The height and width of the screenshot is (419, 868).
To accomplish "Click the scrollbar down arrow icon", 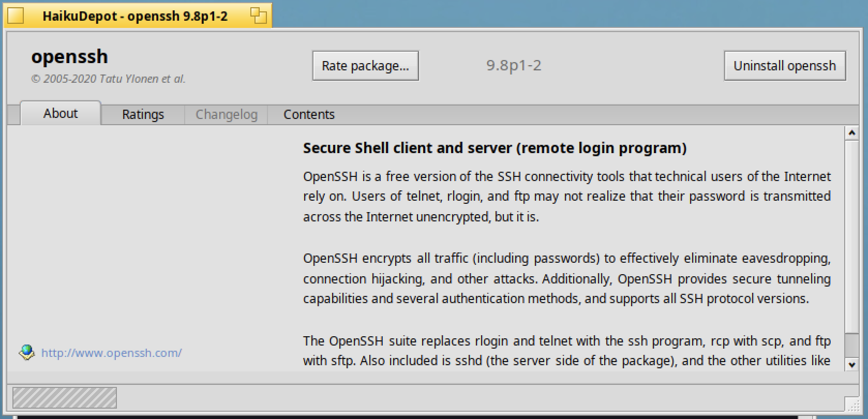I will [851, 365].
